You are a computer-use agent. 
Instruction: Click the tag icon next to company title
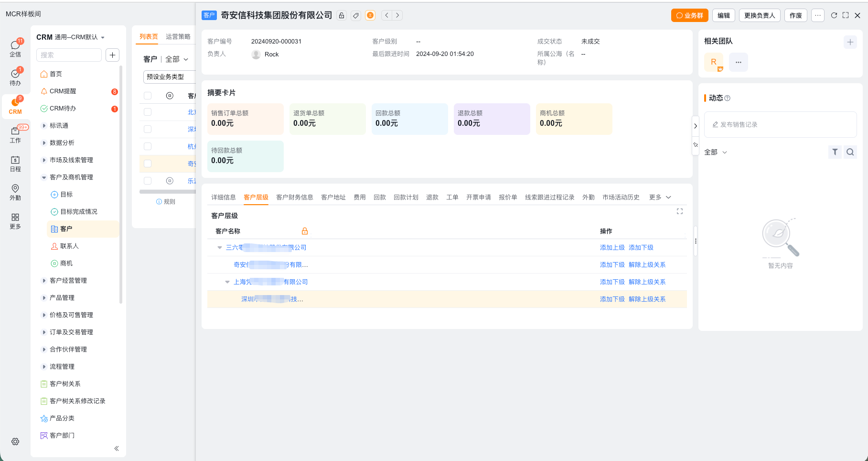click(355, 15)
